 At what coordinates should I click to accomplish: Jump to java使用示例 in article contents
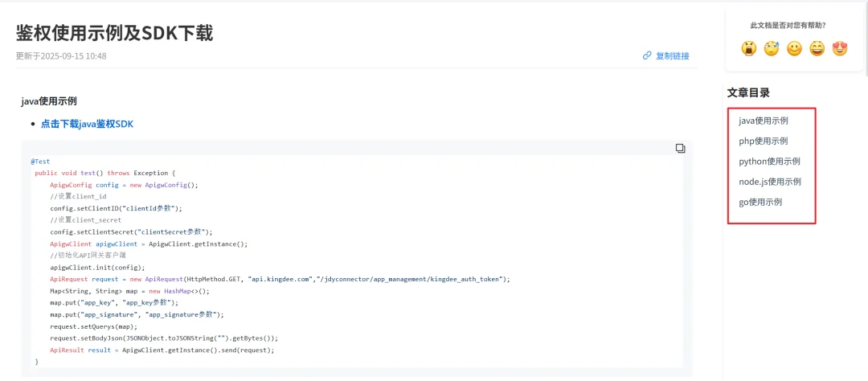click(x=764, y=121)
